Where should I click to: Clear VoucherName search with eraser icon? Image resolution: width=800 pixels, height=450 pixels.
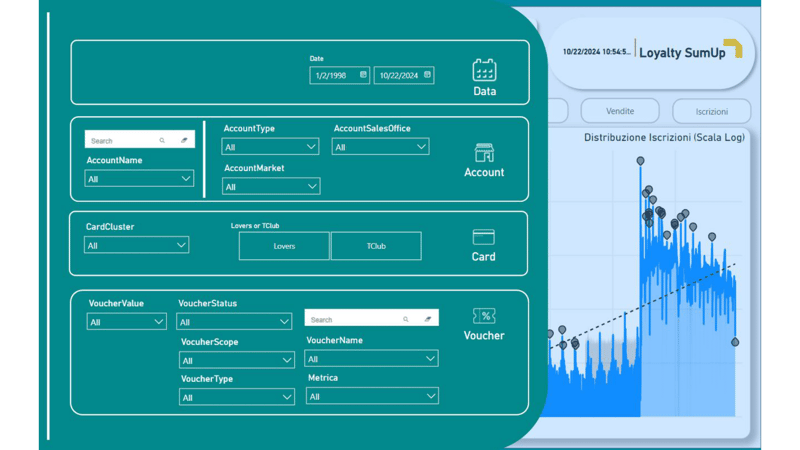[x=428, y=320]
